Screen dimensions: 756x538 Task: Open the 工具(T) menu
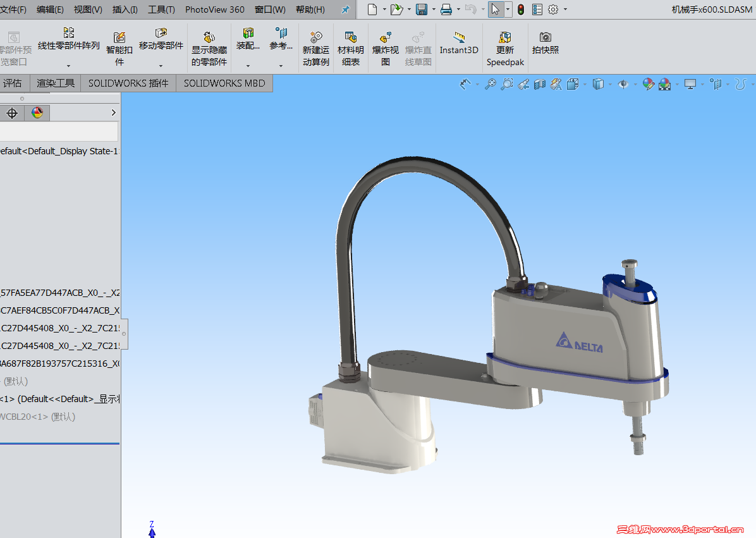(162, 9)
